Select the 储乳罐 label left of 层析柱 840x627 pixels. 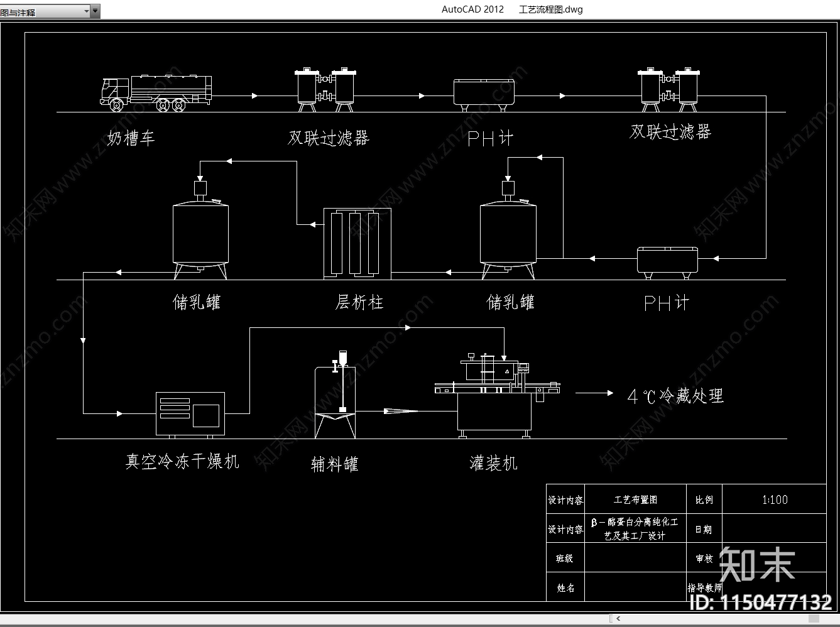(197, 302)
